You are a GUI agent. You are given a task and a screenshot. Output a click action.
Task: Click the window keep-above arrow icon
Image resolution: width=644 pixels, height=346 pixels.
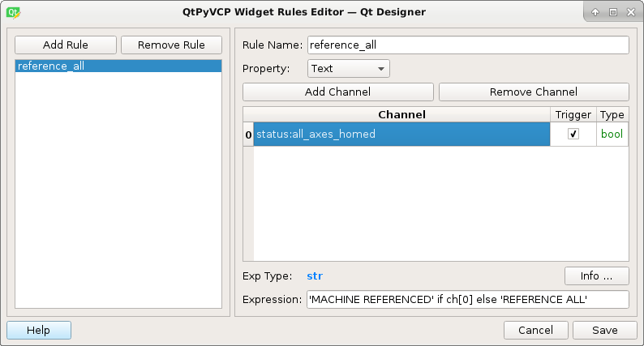click(595, 12)
